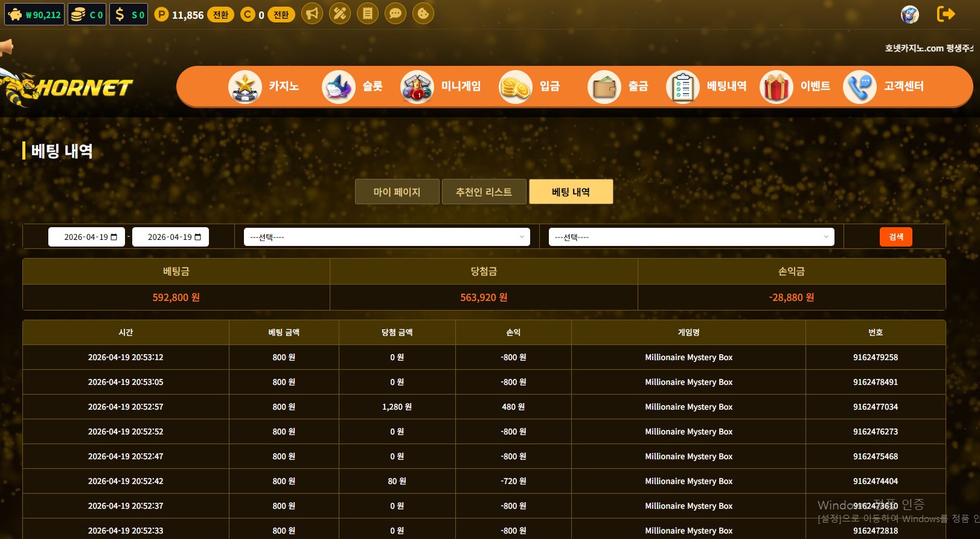Switch to the 마이 페이지 tab
Image resolution: width=980 pixels, height=539 pixels.
click(x=397, y=192)
